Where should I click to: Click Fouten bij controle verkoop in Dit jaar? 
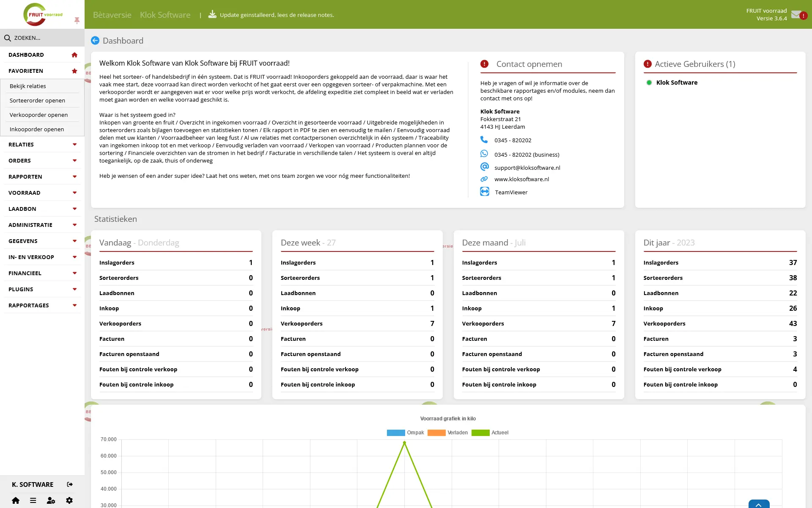pos(720,369)
